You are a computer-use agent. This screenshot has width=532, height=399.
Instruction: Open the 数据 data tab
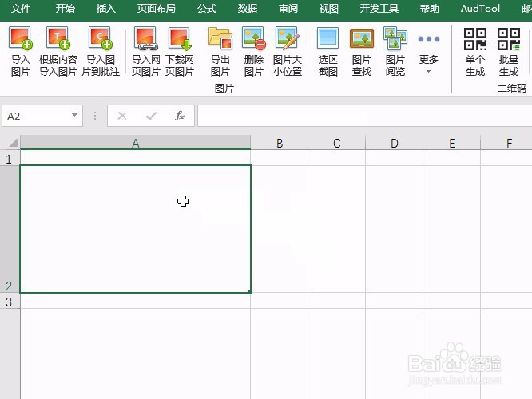248,9
